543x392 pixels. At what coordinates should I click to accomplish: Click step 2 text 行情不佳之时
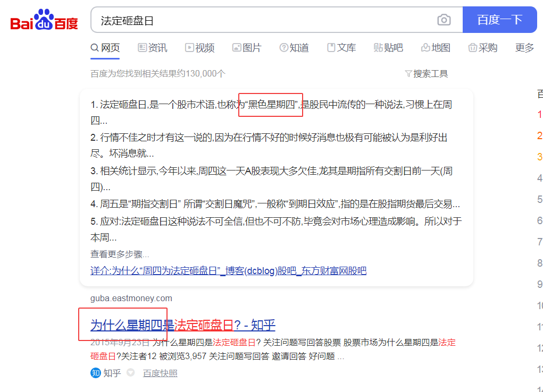point(269,145)
